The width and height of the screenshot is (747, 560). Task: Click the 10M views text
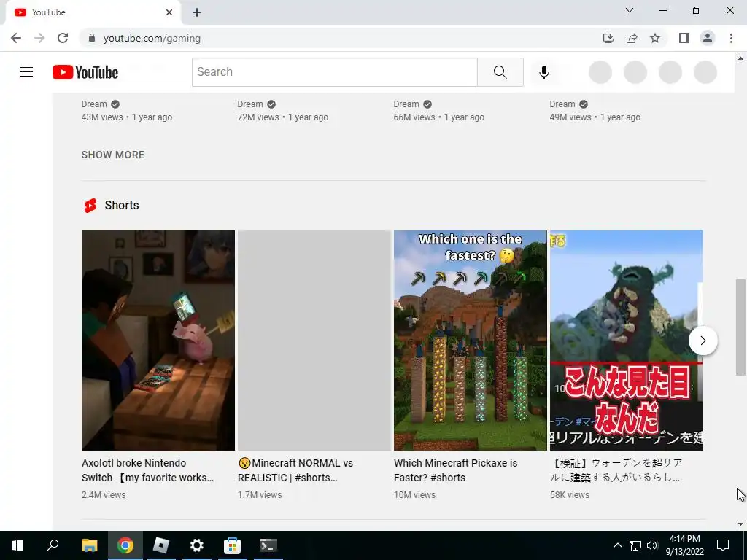414,495
